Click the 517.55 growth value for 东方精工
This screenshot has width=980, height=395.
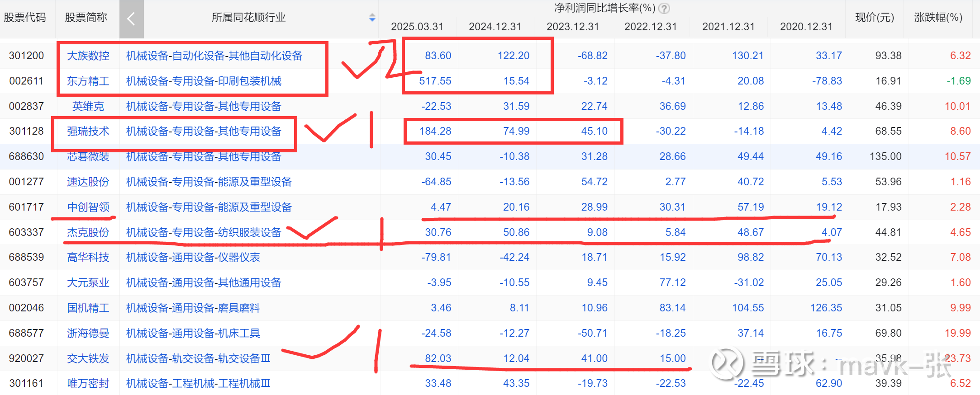(435, 81)
